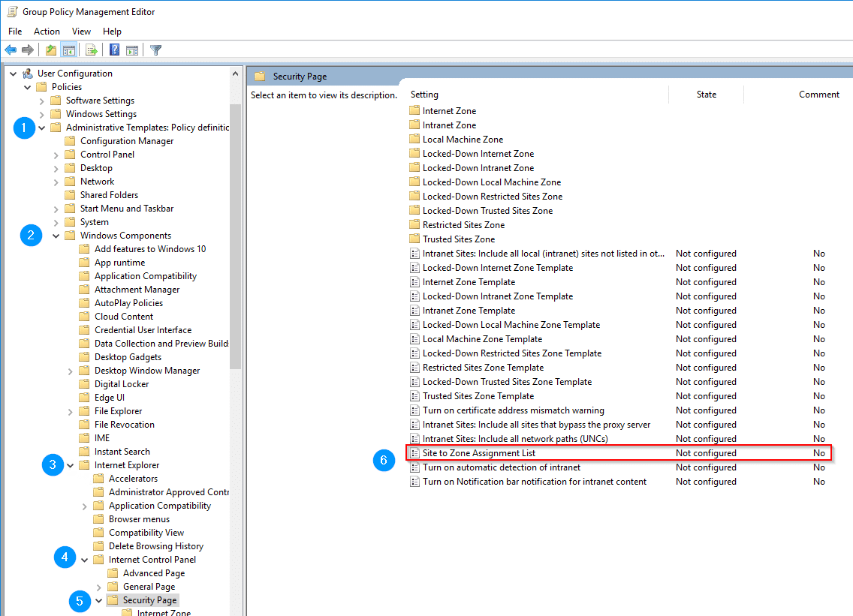Select Locked-Down Trusted Sites Zone Template setting
This screenshot has width=853, height=616.
[x=507, y=382]
